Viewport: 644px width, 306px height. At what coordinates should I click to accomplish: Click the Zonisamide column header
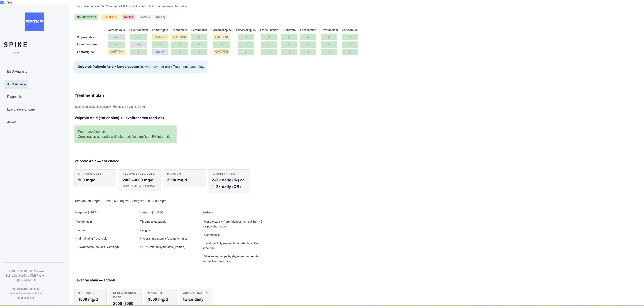coord(350,30)
